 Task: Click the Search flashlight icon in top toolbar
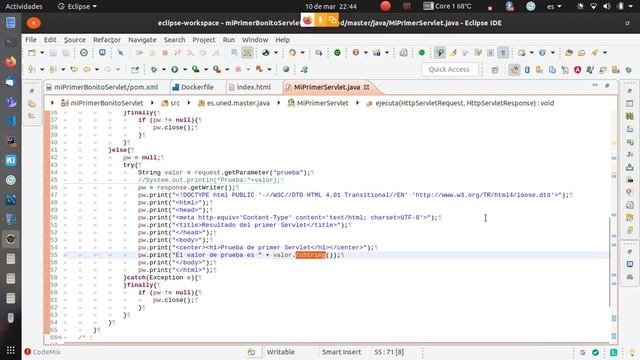tap(595, 53)
